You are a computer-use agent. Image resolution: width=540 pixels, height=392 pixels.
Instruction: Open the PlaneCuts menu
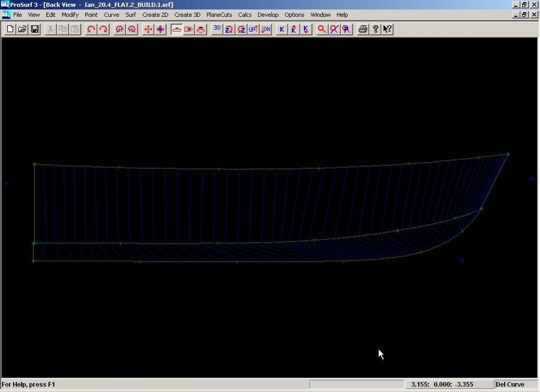[219, 15]
